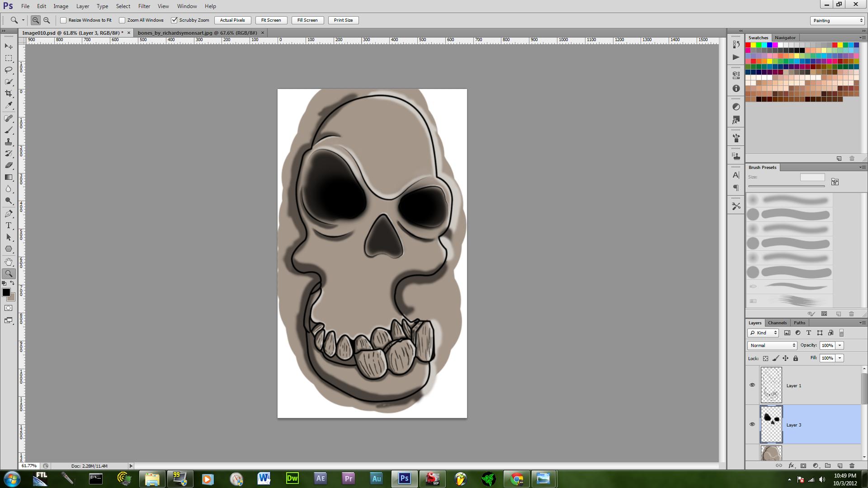
Task: Select the Path Selection tool
Action: coord(9,237)
